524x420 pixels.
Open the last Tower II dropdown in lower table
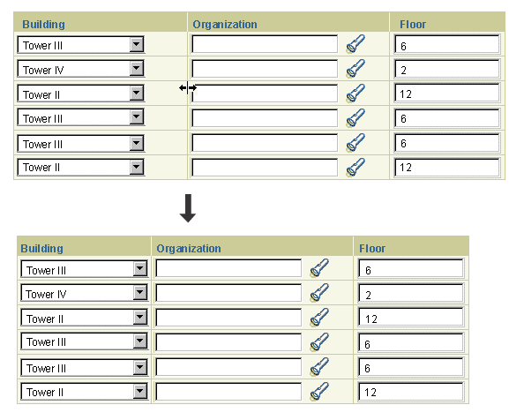140,391
